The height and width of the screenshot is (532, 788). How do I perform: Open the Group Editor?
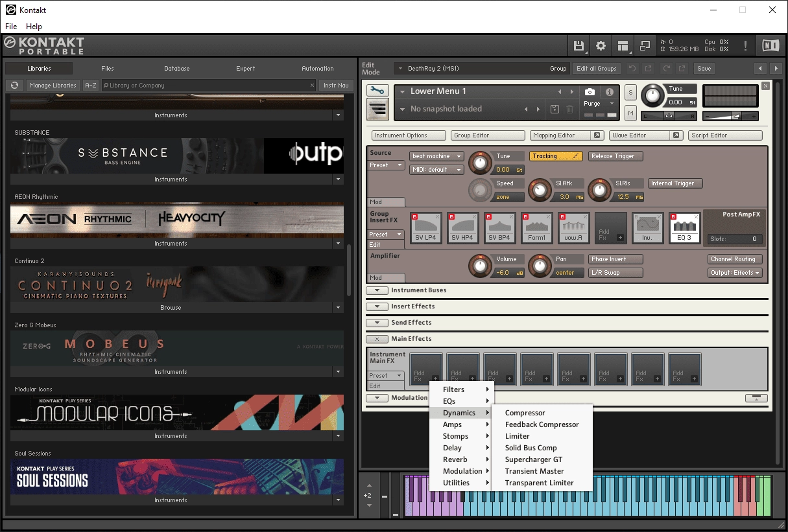pos(488,135)
